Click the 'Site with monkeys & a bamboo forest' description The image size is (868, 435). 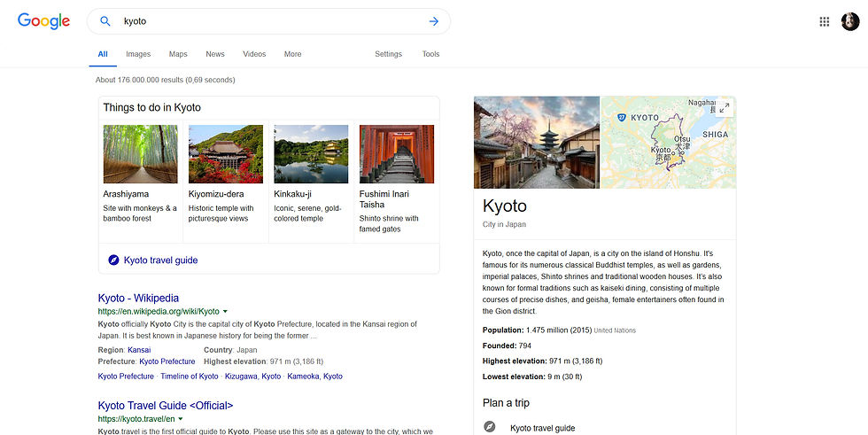tap(140, 214)
